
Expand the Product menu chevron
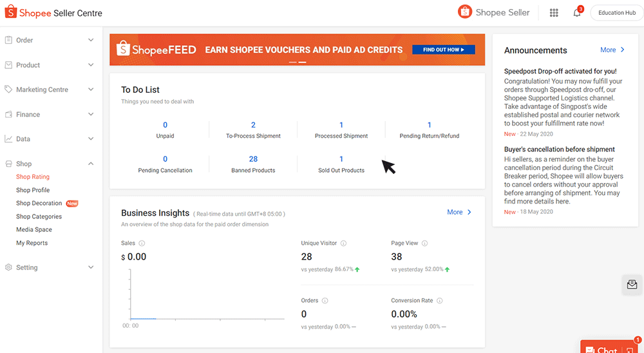coord(91,65)
